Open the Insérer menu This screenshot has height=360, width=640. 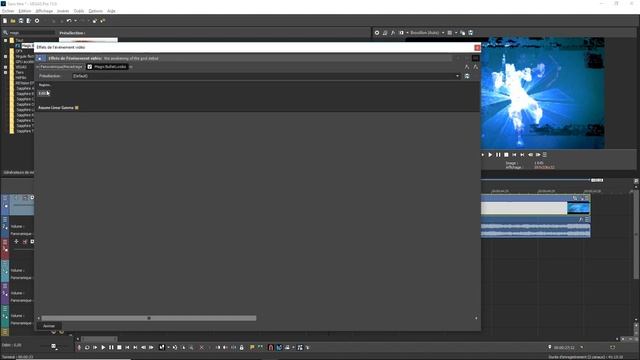(x=63, y=11)
